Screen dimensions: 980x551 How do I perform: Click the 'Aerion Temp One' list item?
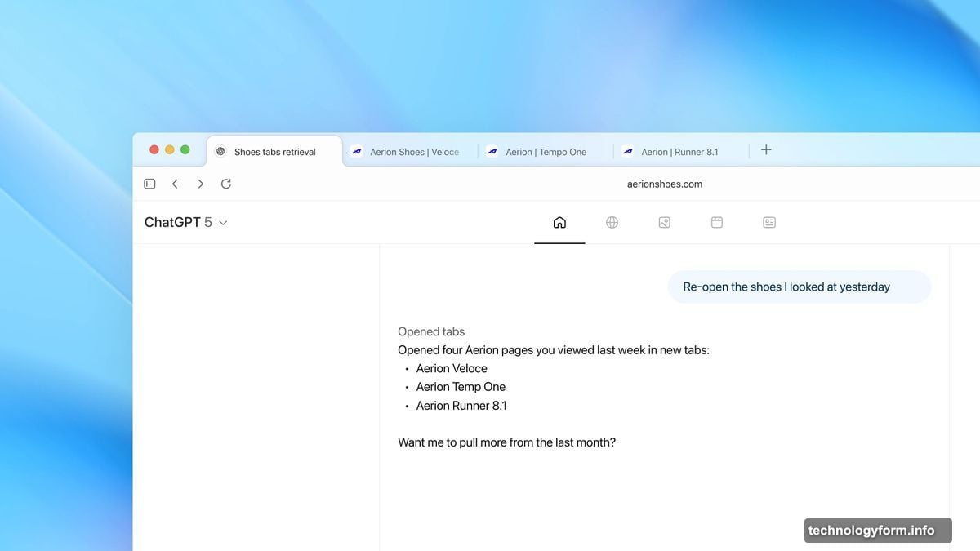[461, 387]
